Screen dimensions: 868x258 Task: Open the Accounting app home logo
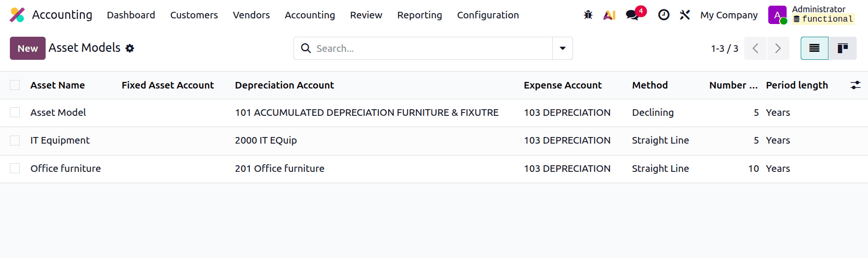pos(17,15)
